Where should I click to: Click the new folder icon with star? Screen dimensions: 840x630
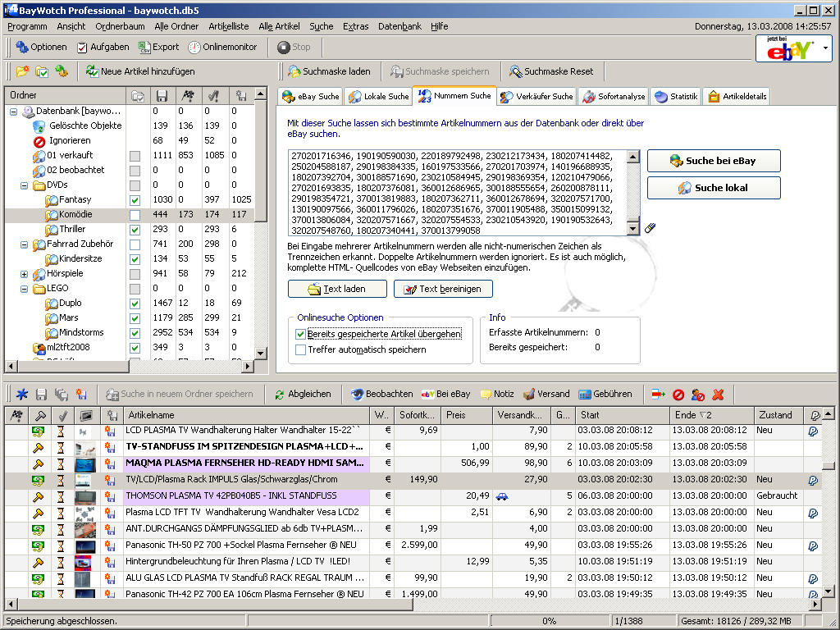pyautogui.click(x=22, y=71)
